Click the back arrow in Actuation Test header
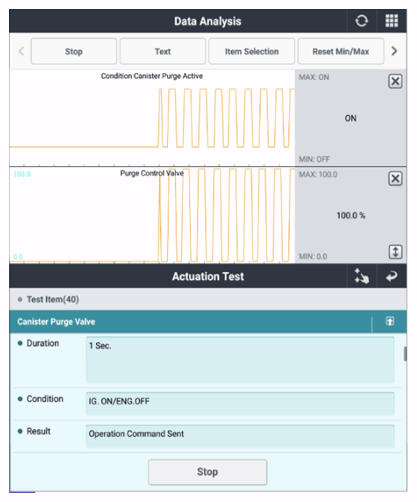 pos(392,276)
